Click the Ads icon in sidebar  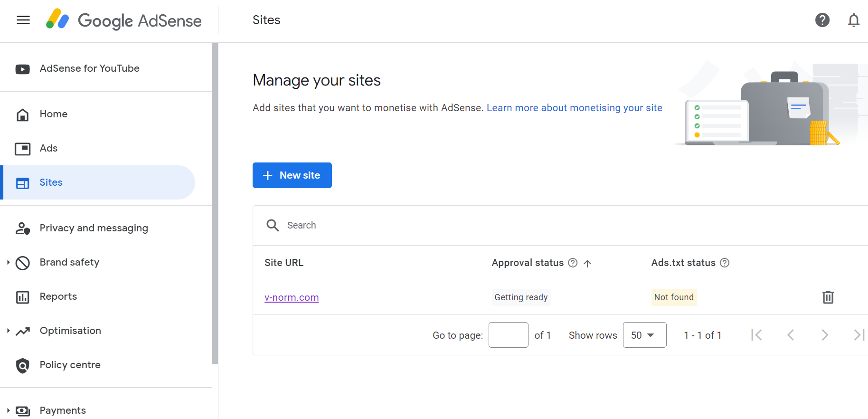[x=22, y=149]
